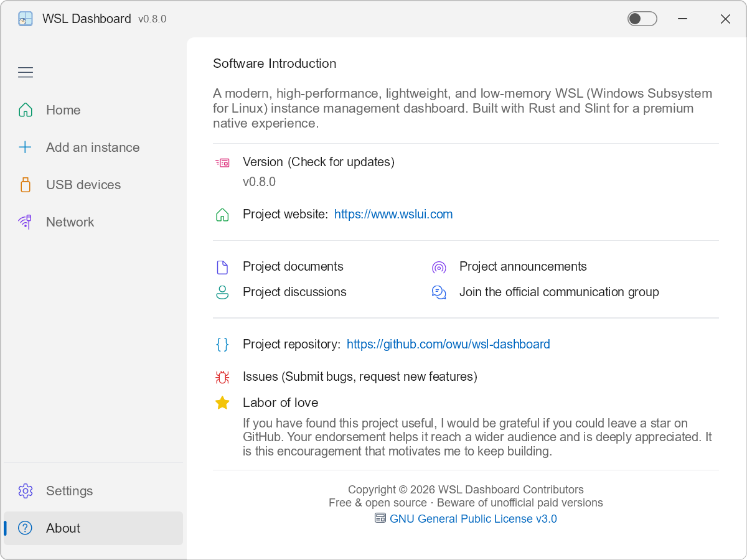
Task: Click the yellow star Labor of love icon
Action: [x=222, y=403]
